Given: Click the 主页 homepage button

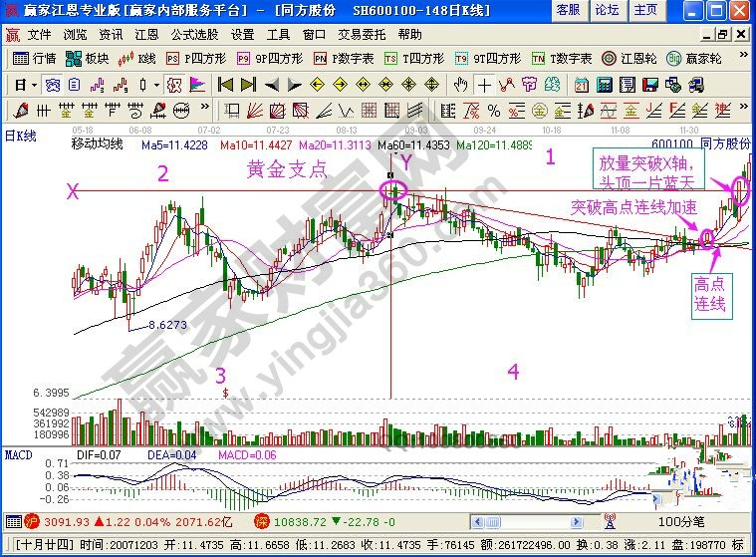Looking at the screenshot, I should tap(646, 11).
